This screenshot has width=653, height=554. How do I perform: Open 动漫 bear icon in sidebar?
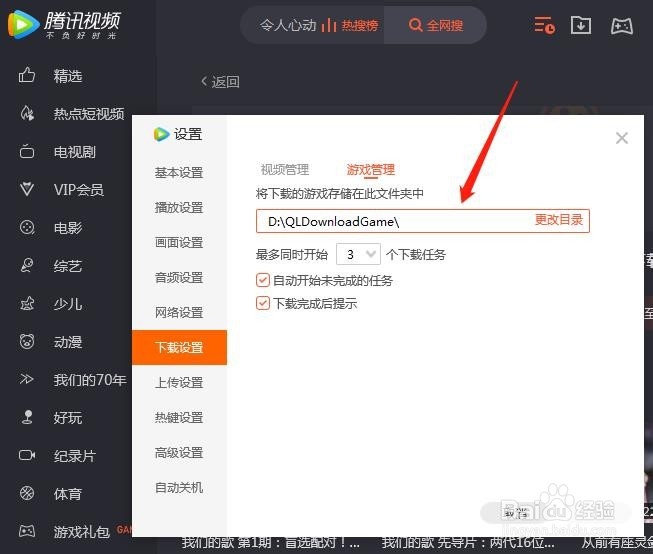27,342
